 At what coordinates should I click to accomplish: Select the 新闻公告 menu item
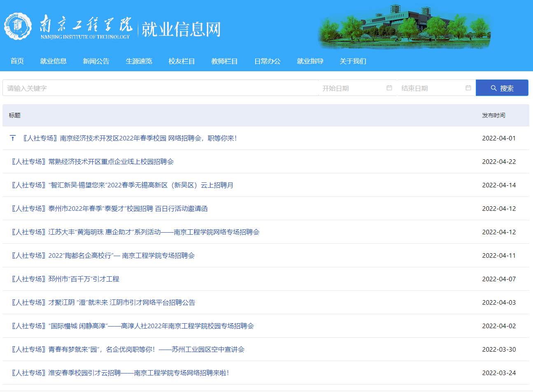[x=96, y=61]
